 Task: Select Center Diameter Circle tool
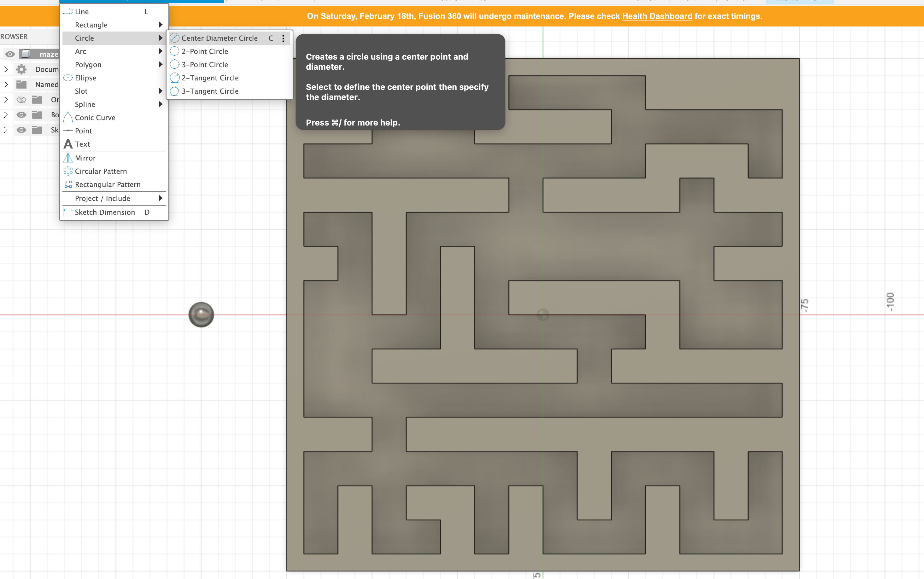click(x=220, y=38)
